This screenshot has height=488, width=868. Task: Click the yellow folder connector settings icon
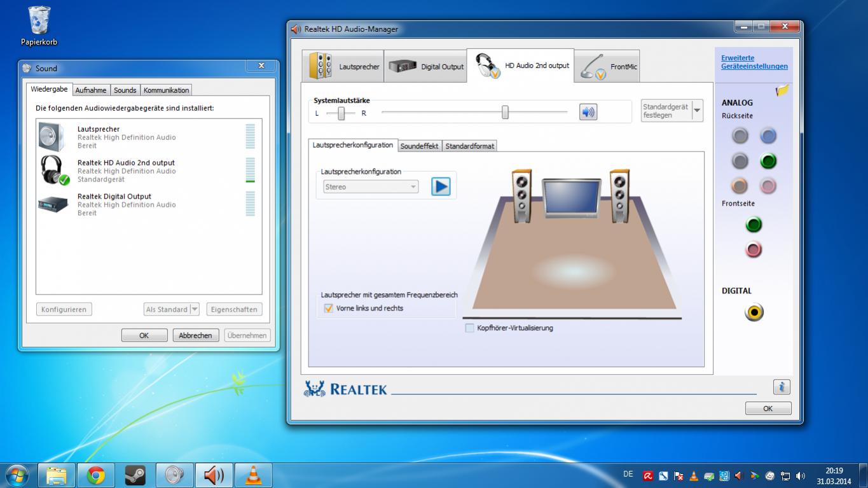[x=782, y=90]
